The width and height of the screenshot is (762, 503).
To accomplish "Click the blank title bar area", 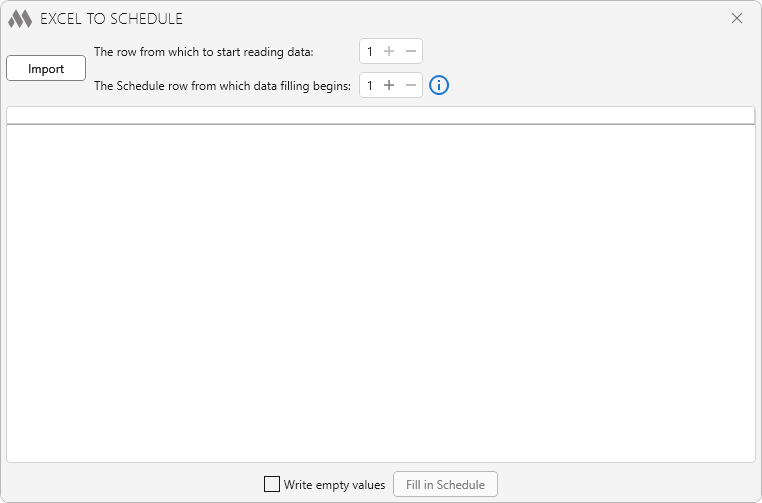I will pyautogui.click(x=450, y=18).
